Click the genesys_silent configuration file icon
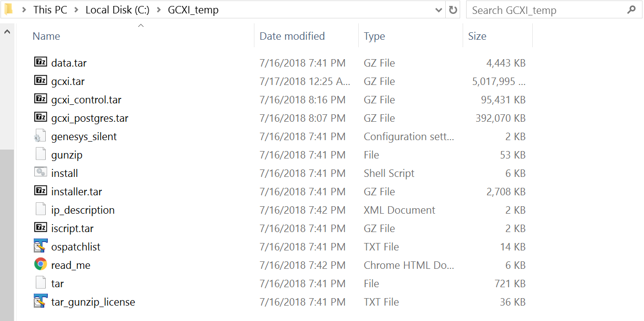The image size is (644, 321). click(40, 136)
